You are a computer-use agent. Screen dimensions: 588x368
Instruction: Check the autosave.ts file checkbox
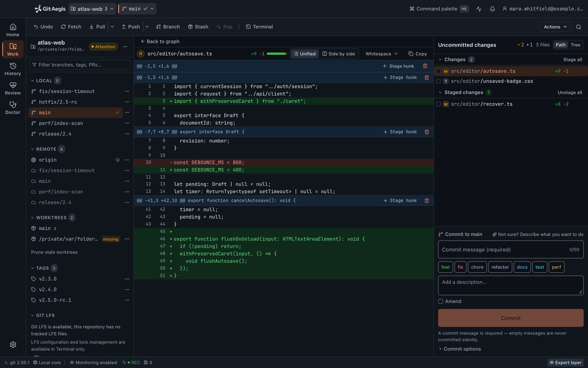point(438,71)
